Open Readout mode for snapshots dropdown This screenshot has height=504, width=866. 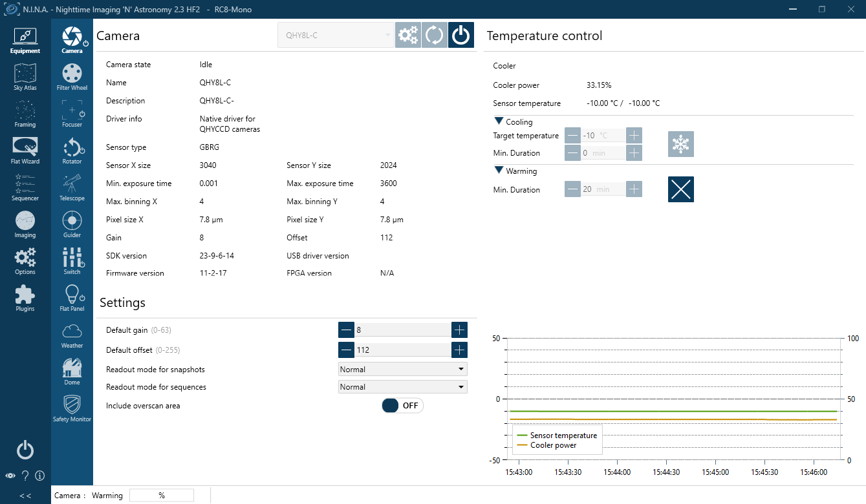click(x=402, y=370)
